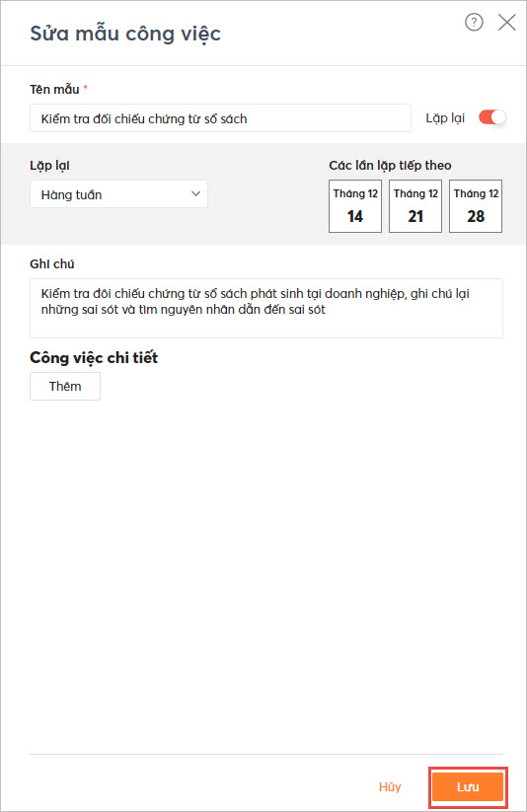The width and height of the screenshot is (527, 812).
Task: Click the Các lần lặp tiếp theo label
Action: click(x=390, y=165)
